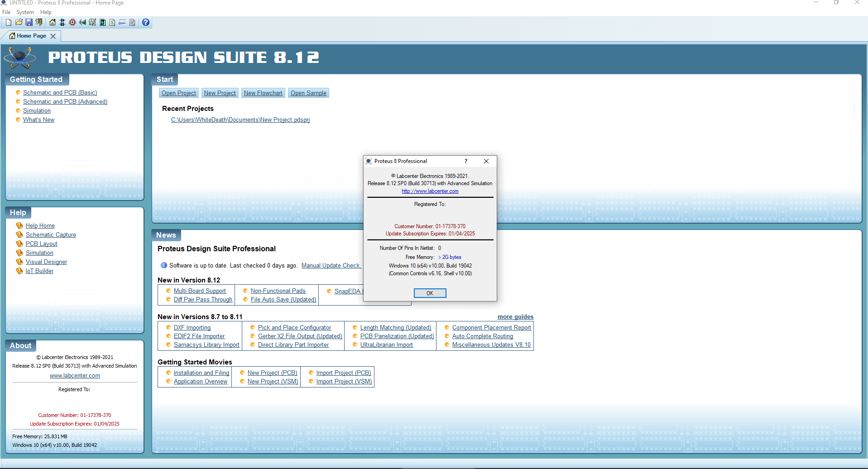Click the New Project toolbar icon
The width and height of the screenshot is (868, 469).
(x=9, y=22)
